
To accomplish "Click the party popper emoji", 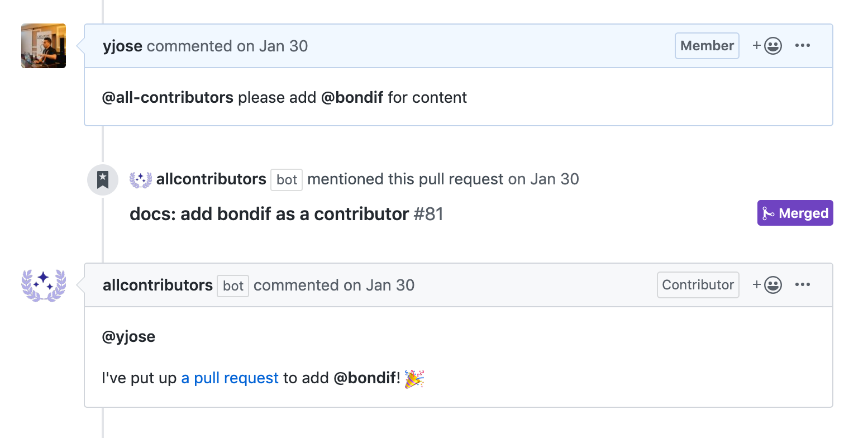I will [414, 378].
